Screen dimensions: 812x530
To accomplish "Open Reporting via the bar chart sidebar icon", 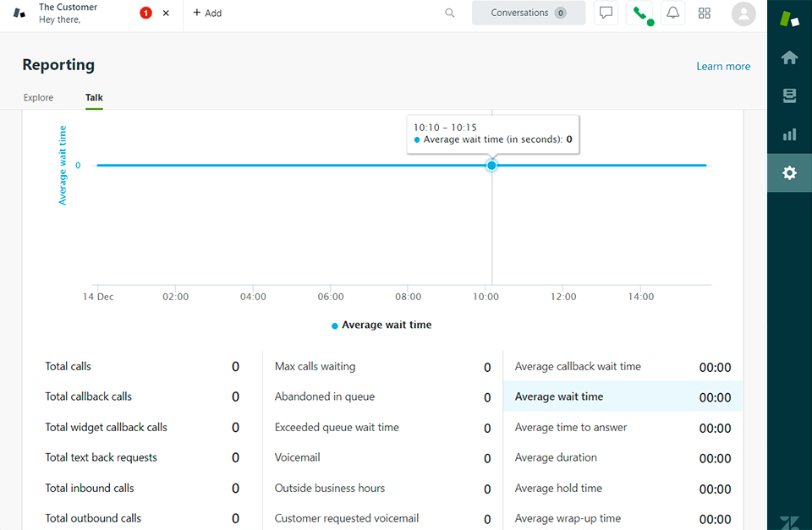I will tap(788, 134).
